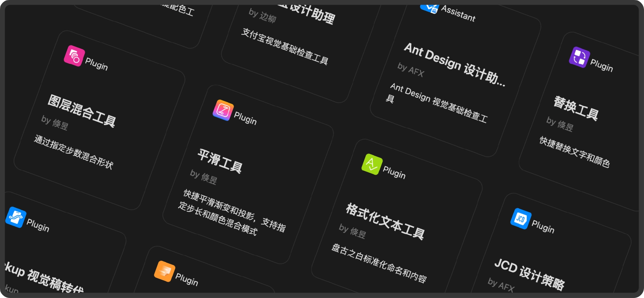This screenshot has width=644, height=298.
Task: Open the 平滑工具 card title
Action: pos(220,161)
